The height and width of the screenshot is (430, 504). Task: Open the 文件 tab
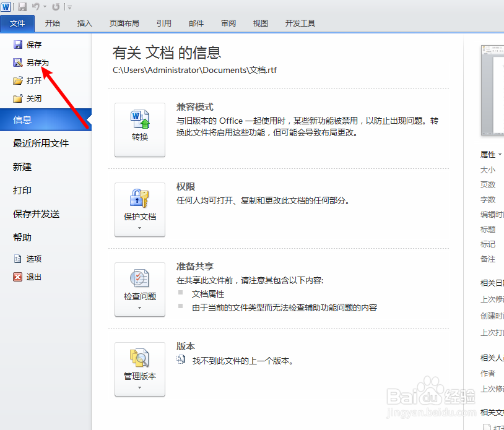pos(17,24)
